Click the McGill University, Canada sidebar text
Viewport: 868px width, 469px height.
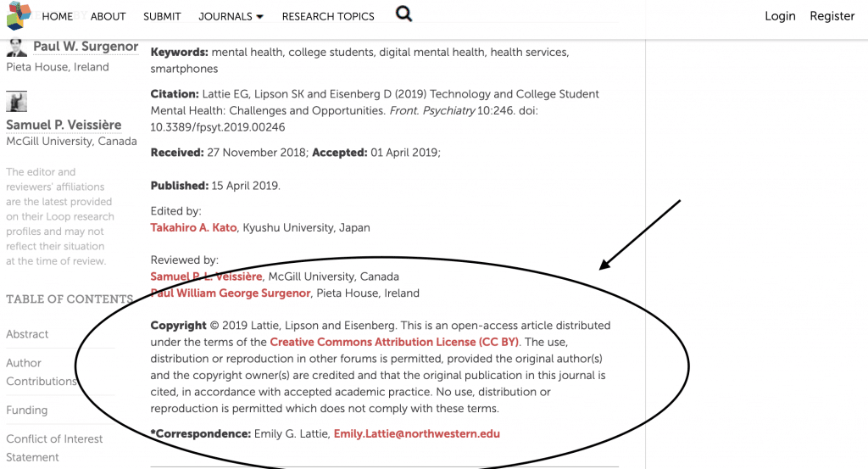tap(71, 141)
